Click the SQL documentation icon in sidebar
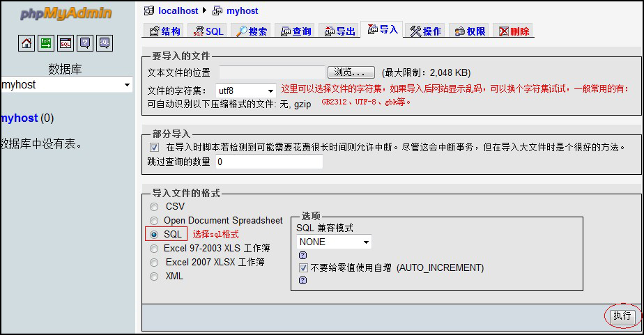The height and width of the screenshot is (335, 644). click(104, 43)
